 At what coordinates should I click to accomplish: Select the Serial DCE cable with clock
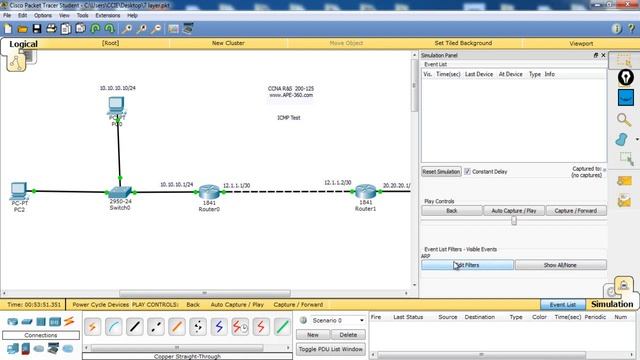pos(240,327)
